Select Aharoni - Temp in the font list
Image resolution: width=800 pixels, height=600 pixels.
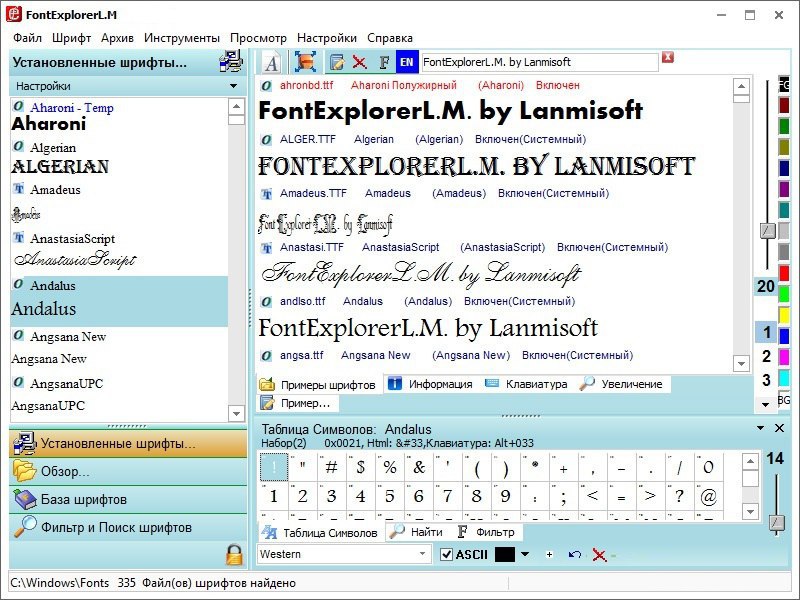point(119,117)
